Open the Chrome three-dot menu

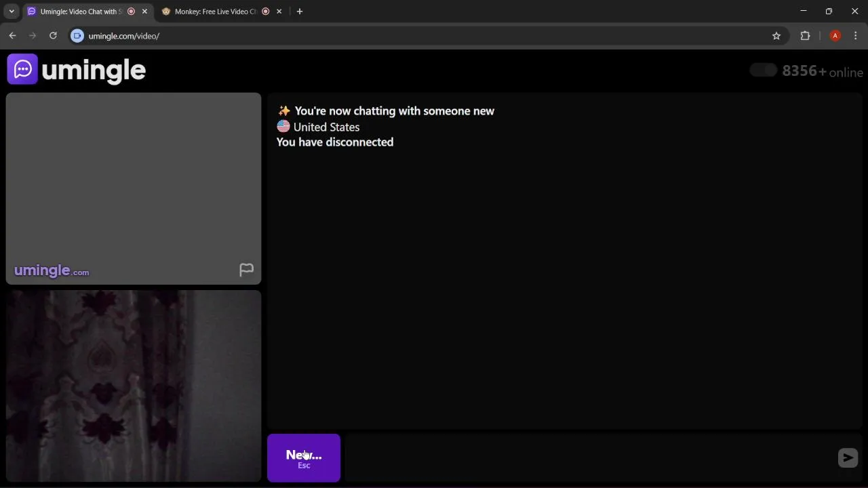[x=855, y=36]
